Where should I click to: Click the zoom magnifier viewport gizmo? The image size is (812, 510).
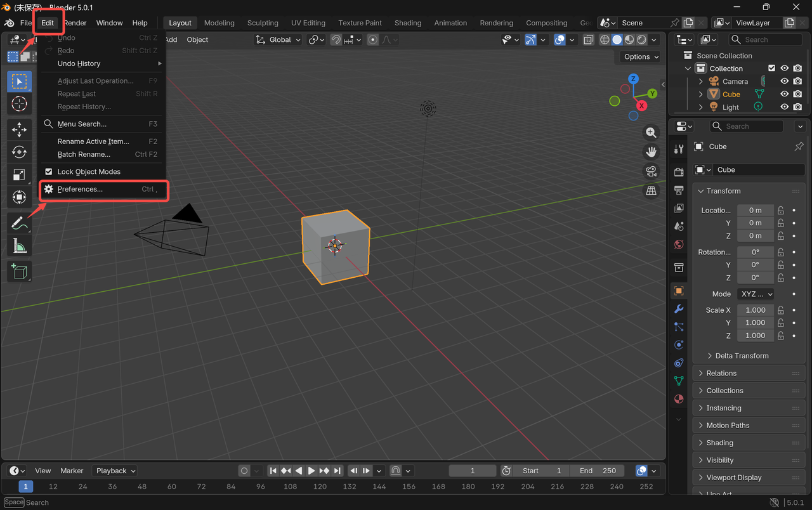pyautogui.click(x=651, y=133)
